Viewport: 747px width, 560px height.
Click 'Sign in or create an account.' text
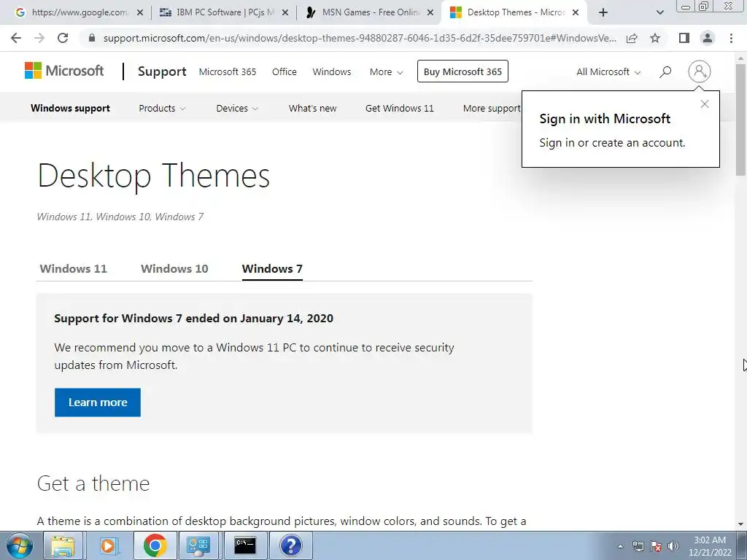point(612,143)
